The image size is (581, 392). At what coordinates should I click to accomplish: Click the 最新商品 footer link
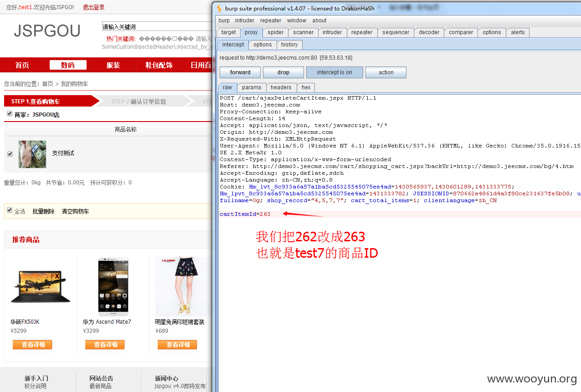[100, 386]
